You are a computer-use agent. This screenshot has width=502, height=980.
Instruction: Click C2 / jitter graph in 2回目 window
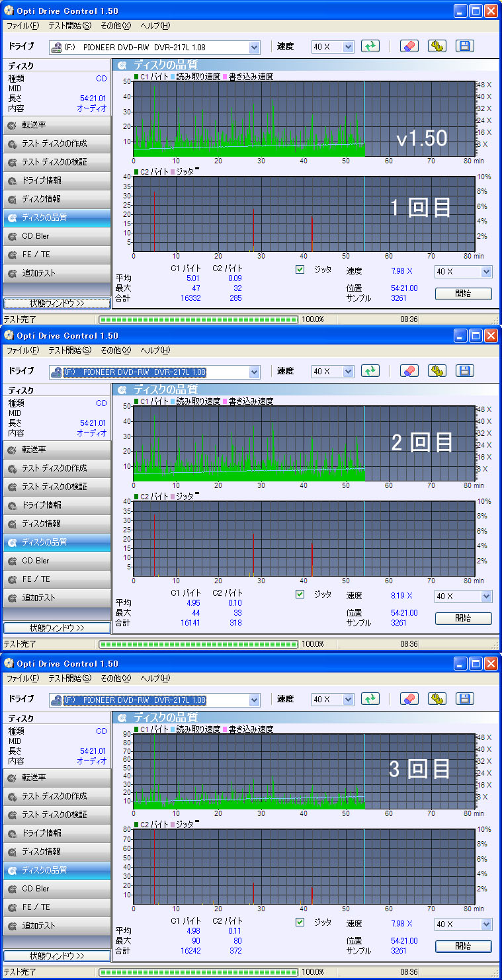pyautogui.click(x=304, y=539)
